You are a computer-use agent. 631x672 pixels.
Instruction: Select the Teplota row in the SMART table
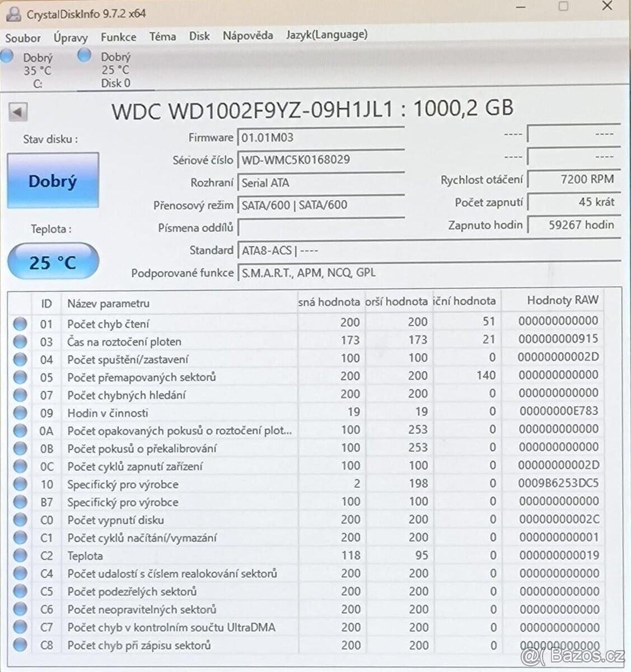point(168,556)
